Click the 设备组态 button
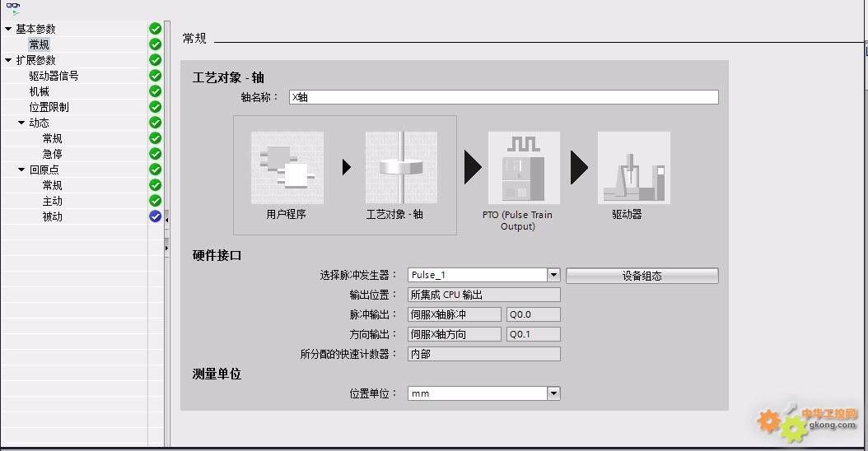The height and width of the screenshot is (451, 868). (642, 276)
